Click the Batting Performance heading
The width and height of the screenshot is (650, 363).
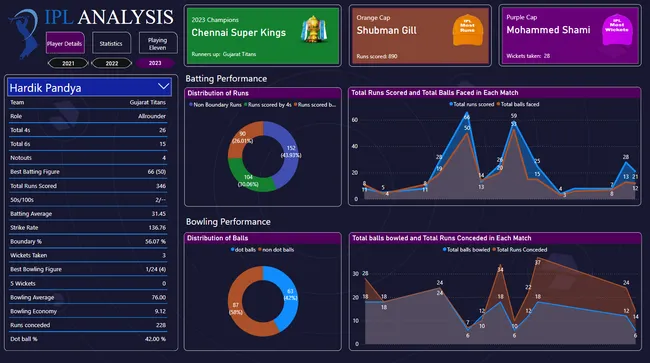(226, 79)
